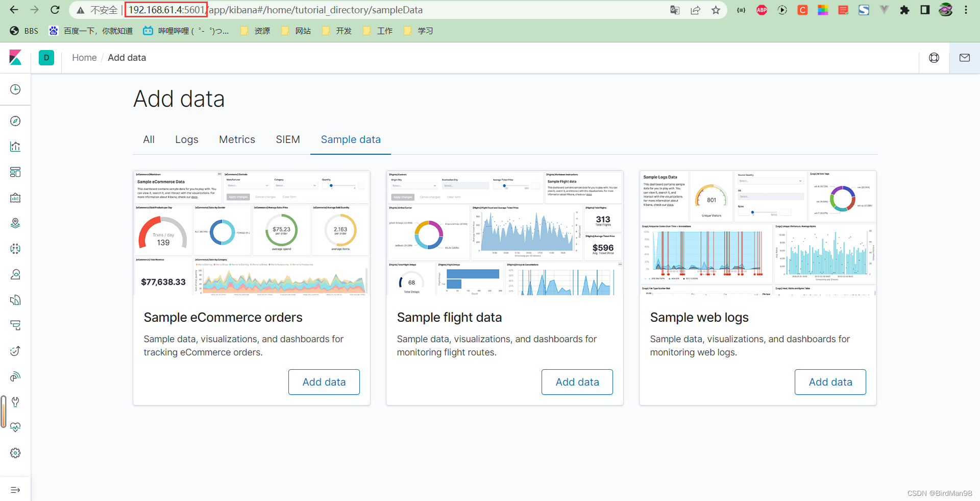Add data for Sample flight data

pos(577,382)
